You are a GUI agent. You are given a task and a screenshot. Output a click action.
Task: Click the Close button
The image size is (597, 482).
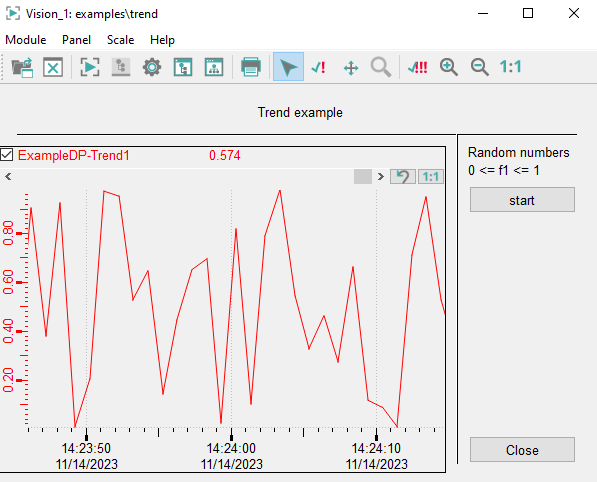pos(522,450)
